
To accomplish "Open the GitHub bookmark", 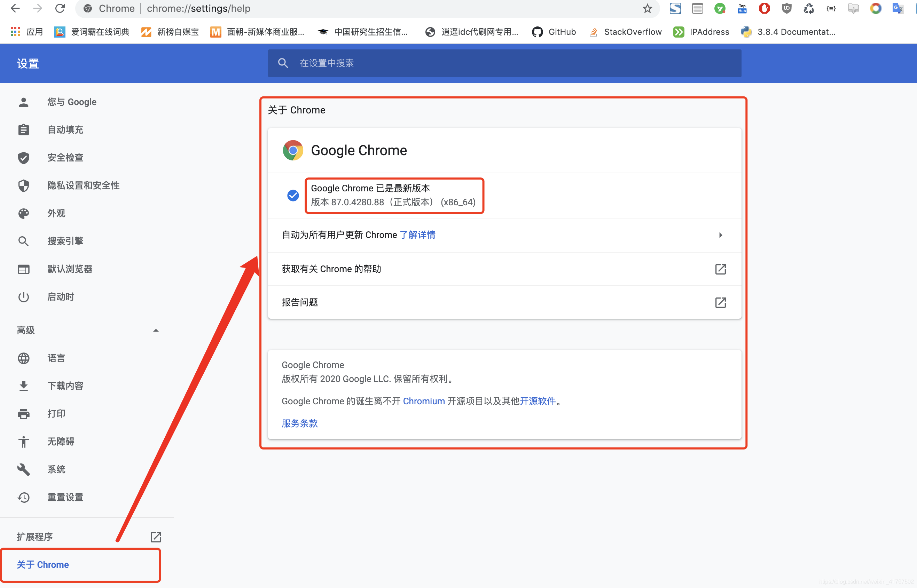I will click(554, 32).
